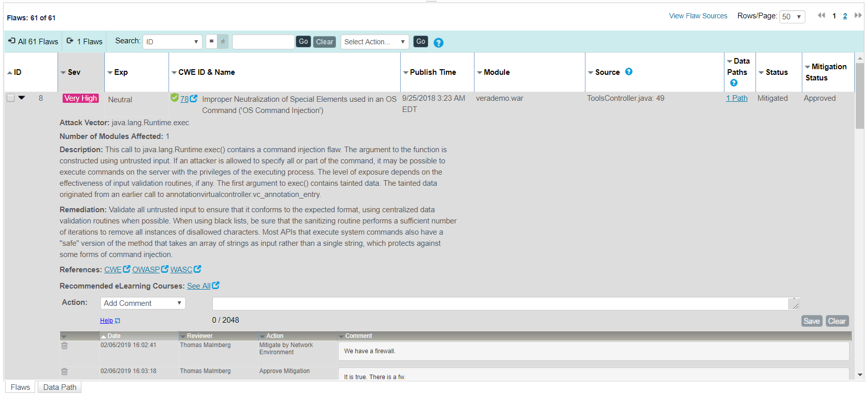Sort by Publish Time column

click(x=430, y=72)
